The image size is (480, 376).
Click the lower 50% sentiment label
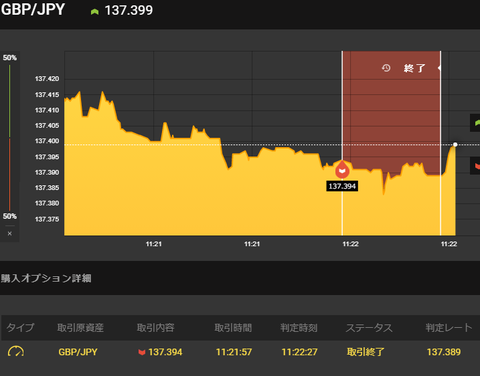pos(10,216)
